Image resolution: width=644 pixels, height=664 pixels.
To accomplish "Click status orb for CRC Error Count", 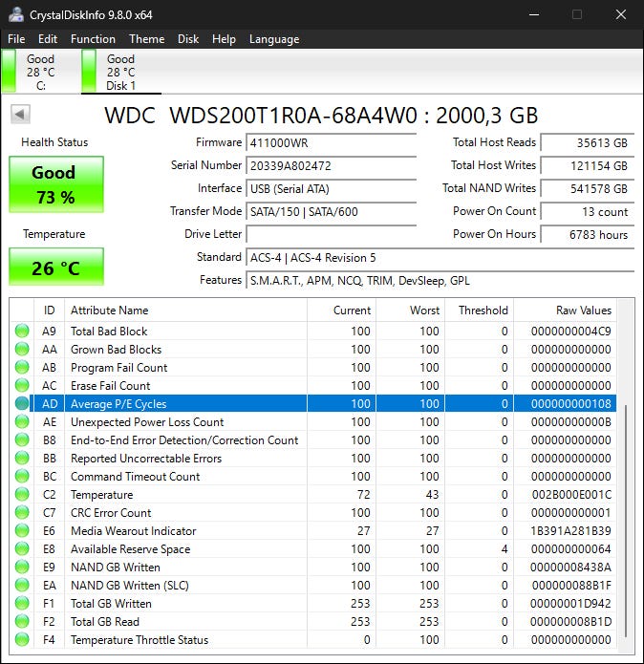I will point(22,512).
